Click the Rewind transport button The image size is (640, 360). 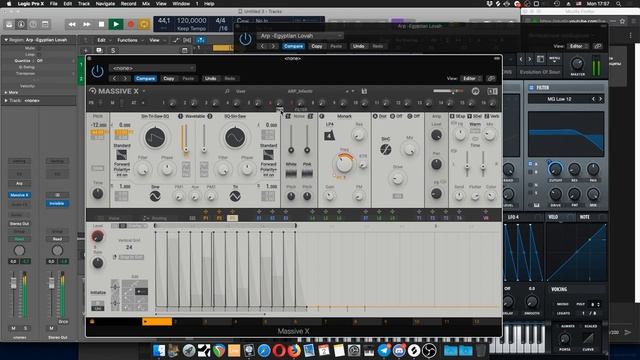72,24
